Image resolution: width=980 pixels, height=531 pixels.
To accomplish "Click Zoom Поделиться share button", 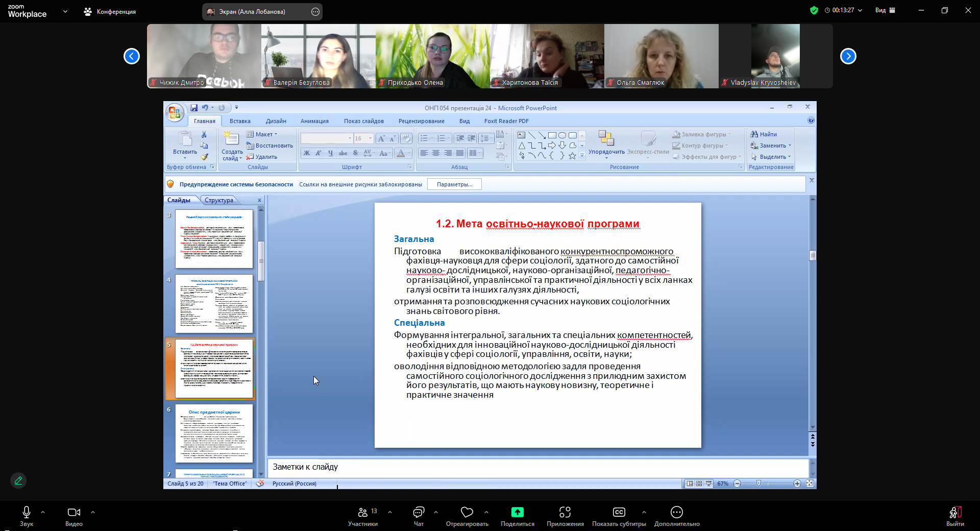I will (518, 516).
